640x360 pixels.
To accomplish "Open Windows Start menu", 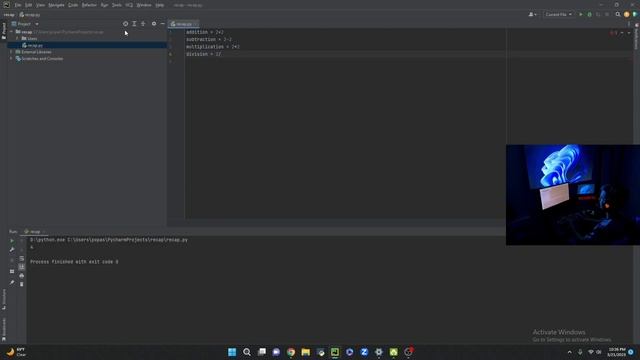I will pos(232,352).
